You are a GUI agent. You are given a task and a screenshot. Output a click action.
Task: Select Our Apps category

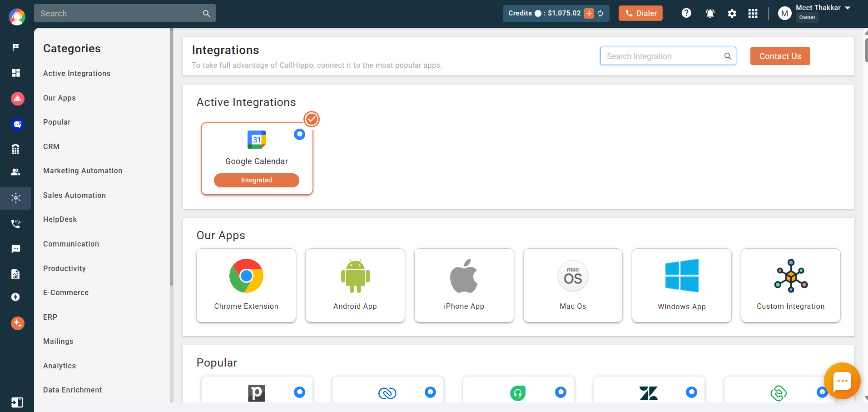click(x=60, y=98)
